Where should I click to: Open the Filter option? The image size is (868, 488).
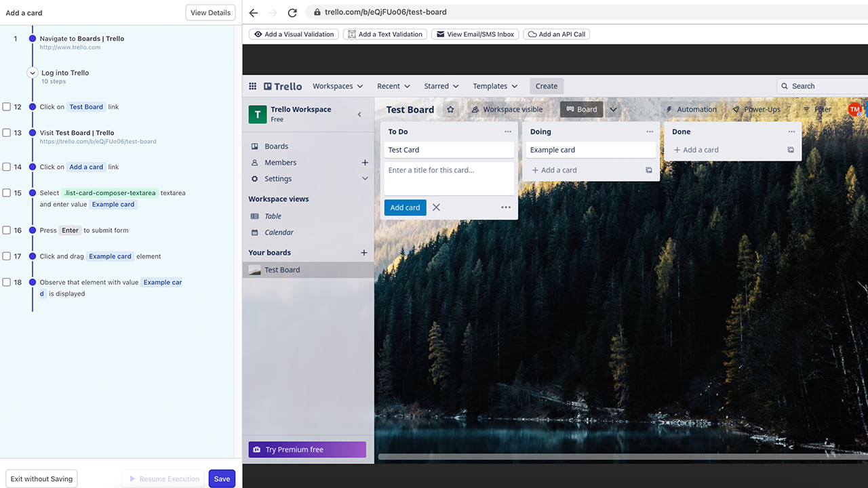[x=817, y=110]
